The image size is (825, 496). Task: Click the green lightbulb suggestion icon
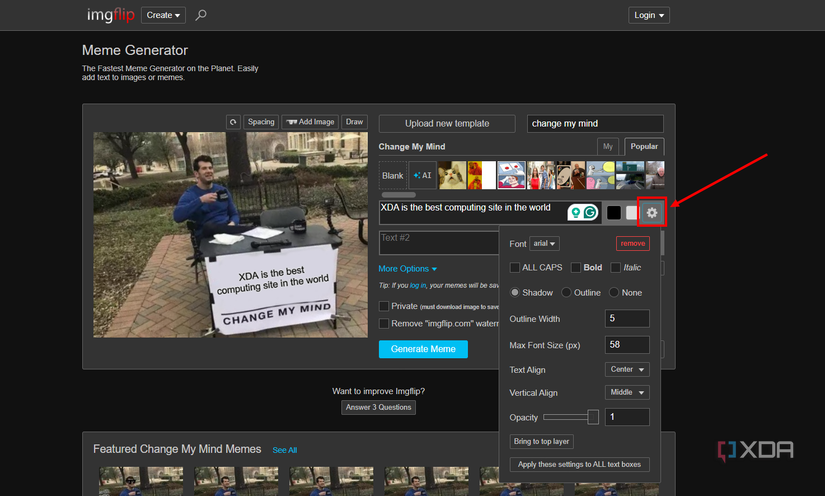point(576,212)
